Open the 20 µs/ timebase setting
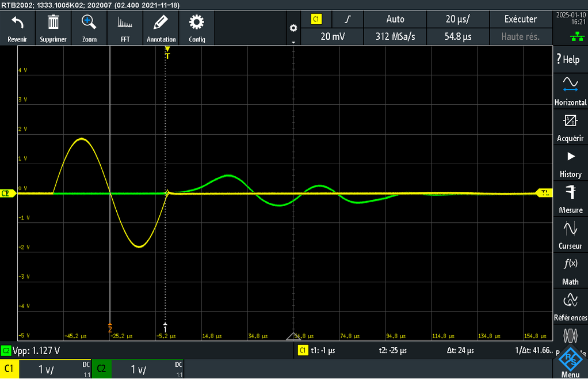The image size is (588, 379). point(457,19)
